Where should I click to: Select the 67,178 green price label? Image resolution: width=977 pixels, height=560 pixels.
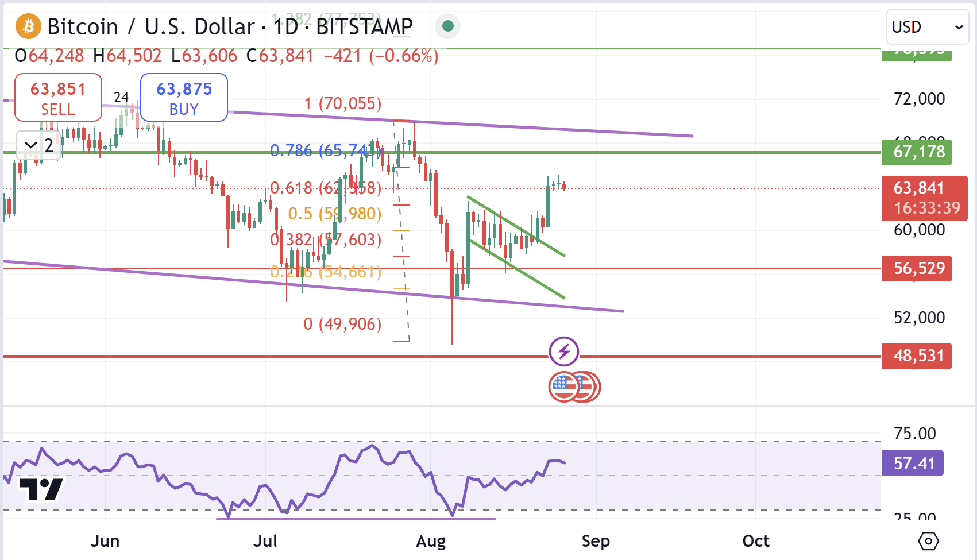click(917, 152)
